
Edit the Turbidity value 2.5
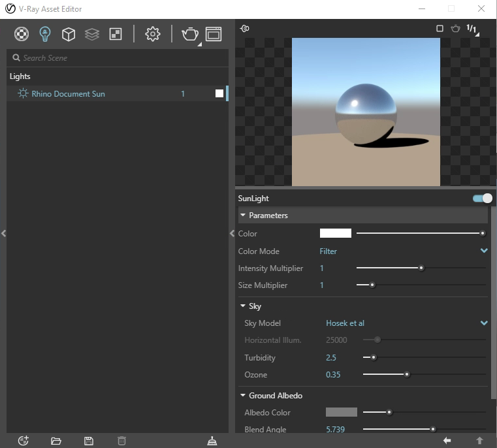pyautogui.click(x=331, y=358)
